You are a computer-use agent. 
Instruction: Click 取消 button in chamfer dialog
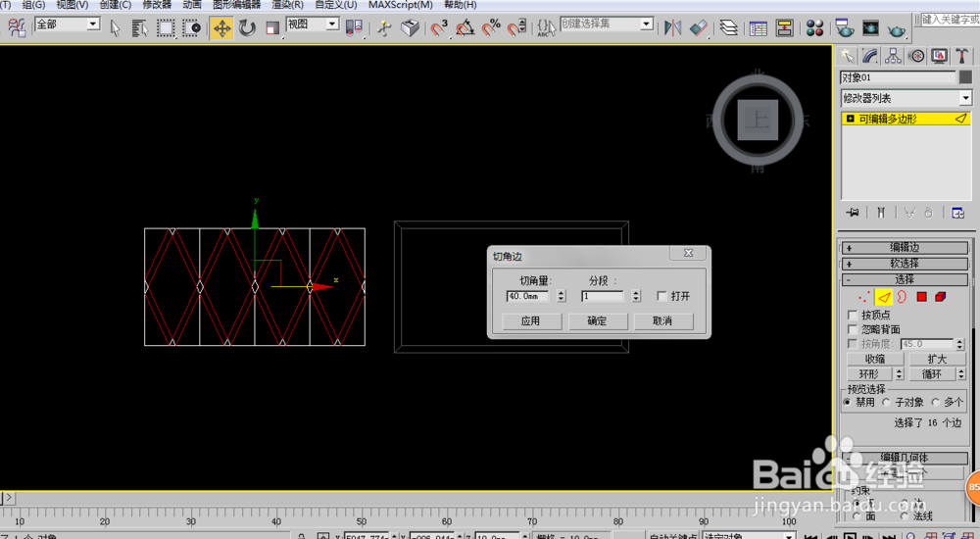[662, 320]
